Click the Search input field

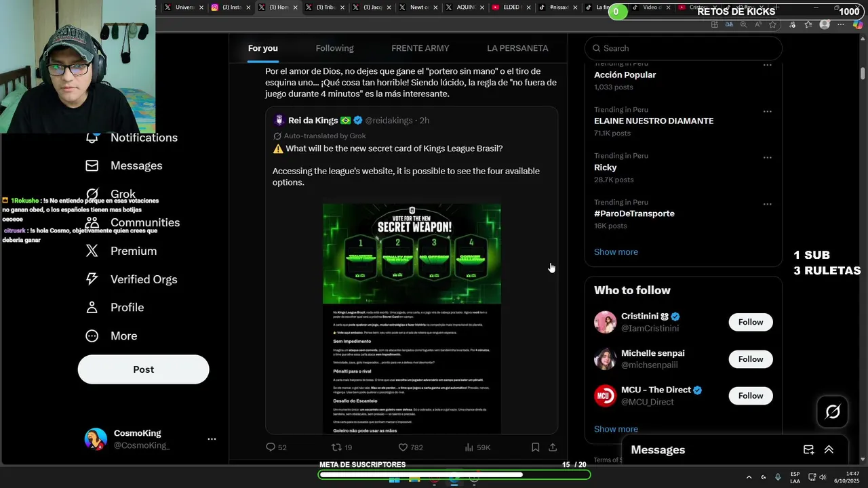(x=684, y=48)
